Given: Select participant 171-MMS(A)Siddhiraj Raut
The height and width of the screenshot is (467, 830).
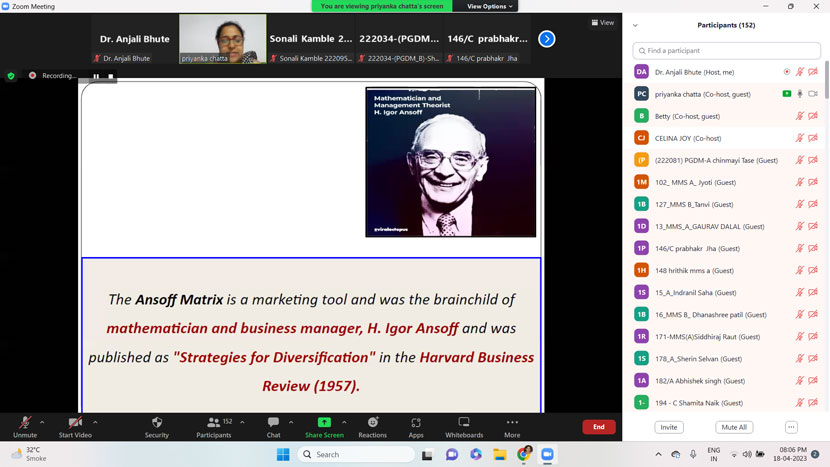Looking at the screenshot, I should point(725,337).
